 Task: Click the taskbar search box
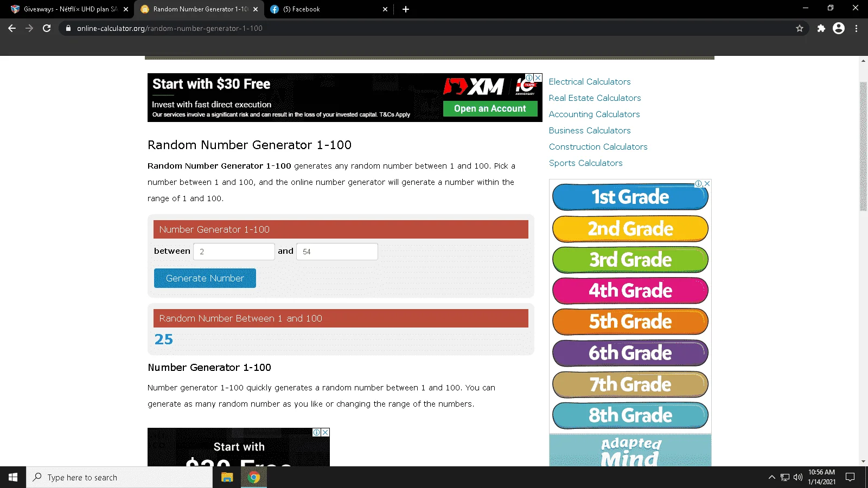coord(119,477)
